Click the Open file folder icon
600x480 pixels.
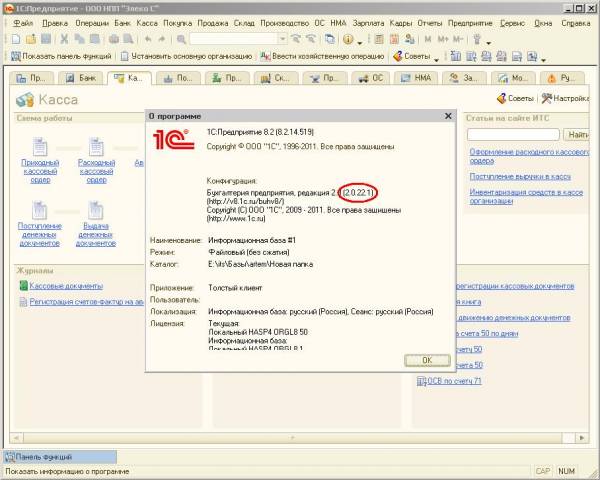[x=31, y=39]
